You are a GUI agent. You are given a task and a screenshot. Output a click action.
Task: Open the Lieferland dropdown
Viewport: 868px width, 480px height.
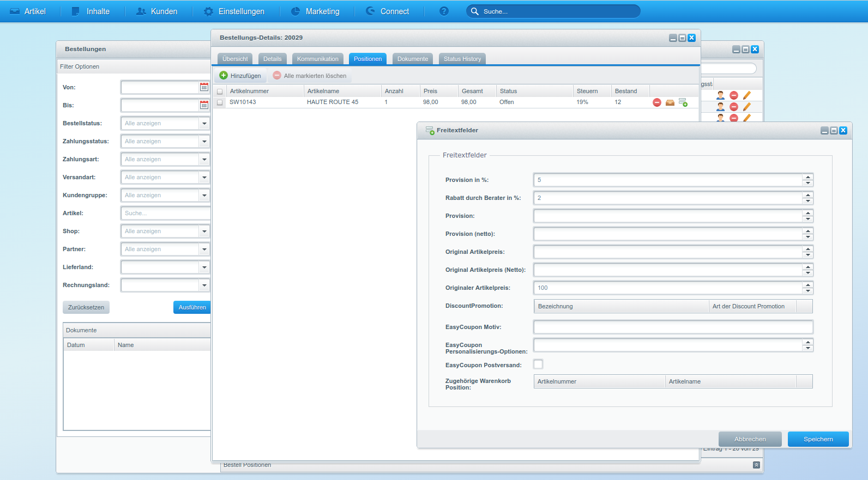tap(204, 267)
